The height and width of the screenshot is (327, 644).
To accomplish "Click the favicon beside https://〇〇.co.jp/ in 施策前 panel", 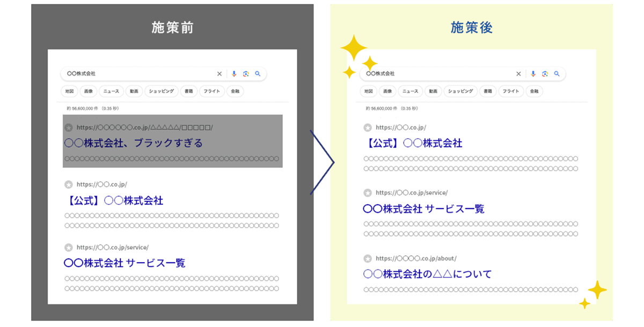I will (69, 184).
